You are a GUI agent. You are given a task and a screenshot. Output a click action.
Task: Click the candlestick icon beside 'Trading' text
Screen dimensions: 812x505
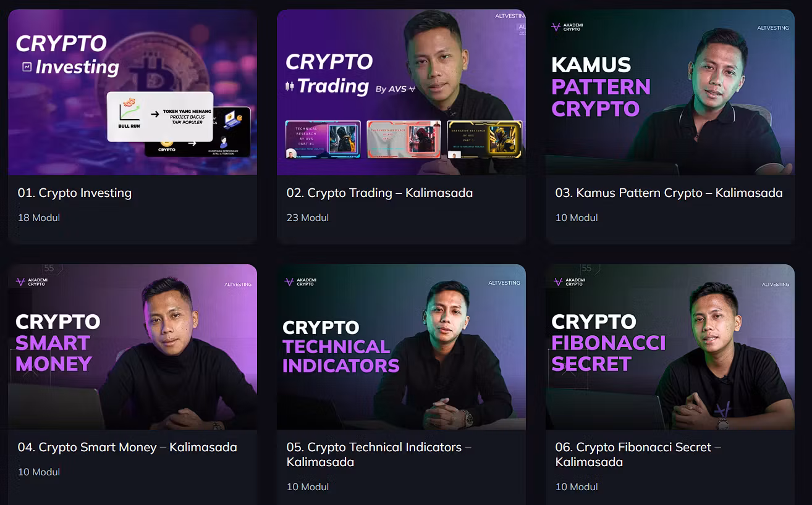[x=289, y=86]
